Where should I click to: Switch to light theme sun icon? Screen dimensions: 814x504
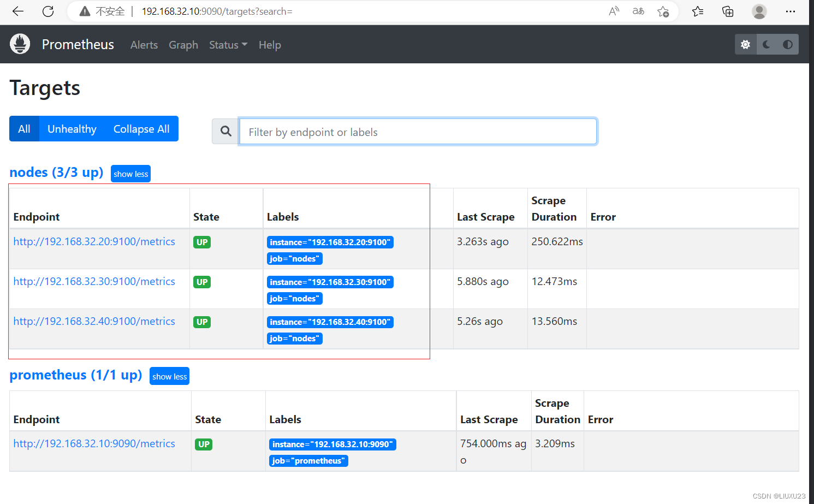tap(745, 45)
